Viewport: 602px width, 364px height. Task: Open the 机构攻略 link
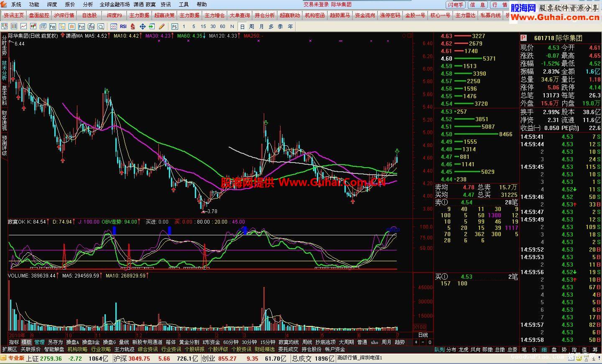tap(77, 349)
